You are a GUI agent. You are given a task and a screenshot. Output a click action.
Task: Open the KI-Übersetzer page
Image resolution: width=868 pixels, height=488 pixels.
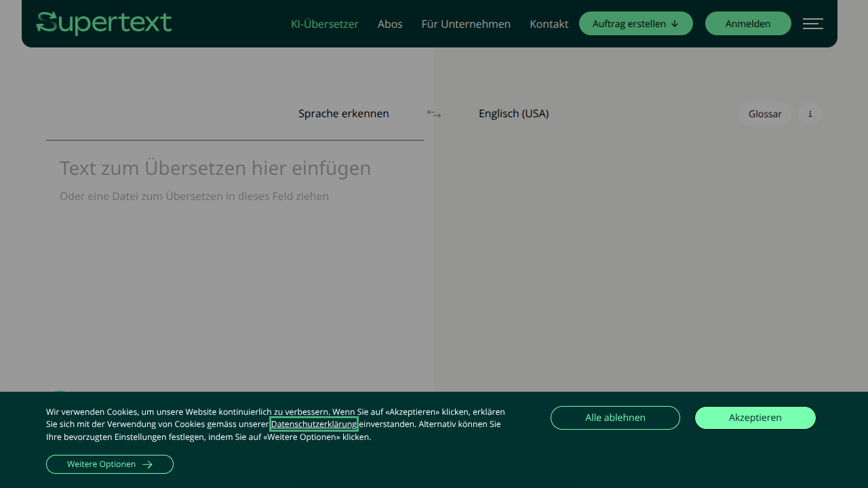325,24
